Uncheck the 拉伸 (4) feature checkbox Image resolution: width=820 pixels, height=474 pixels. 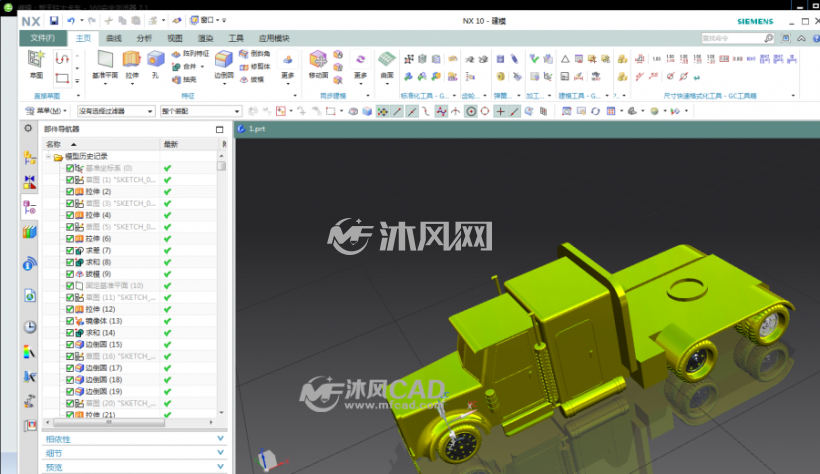[70, 215]
